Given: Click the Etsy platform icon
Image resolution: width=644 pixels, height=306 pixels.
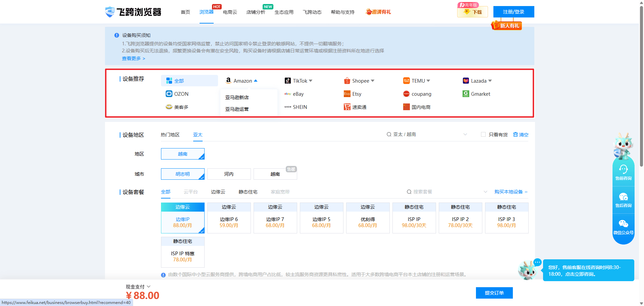Looking at the screenshot, I should click(347, 94).
